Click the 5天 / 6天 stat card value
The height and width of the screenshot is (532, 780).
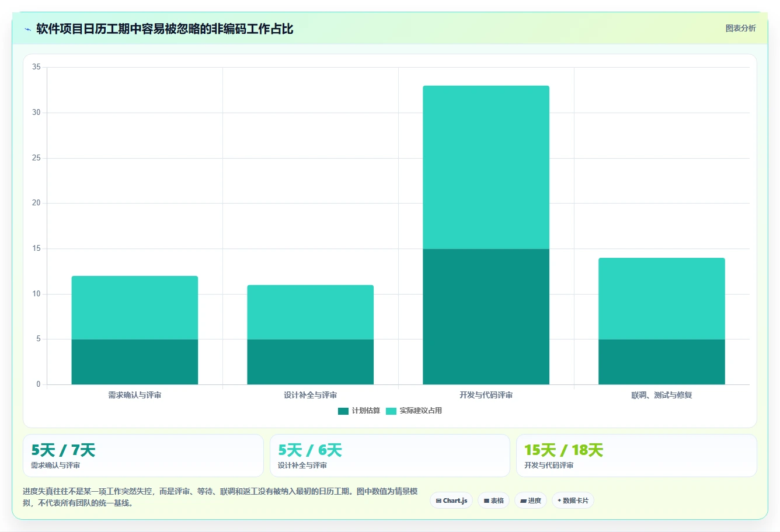click(310, 450)
